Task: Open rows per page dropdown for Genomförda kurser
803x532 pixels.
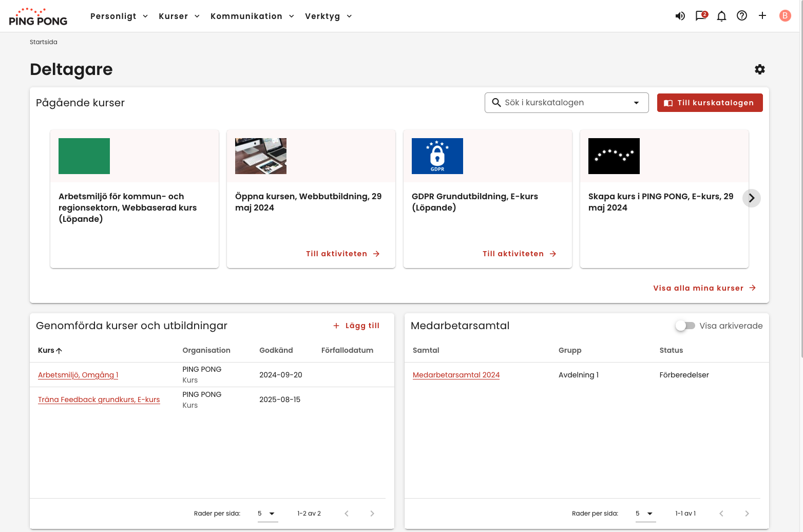Action: click(267, 514)
